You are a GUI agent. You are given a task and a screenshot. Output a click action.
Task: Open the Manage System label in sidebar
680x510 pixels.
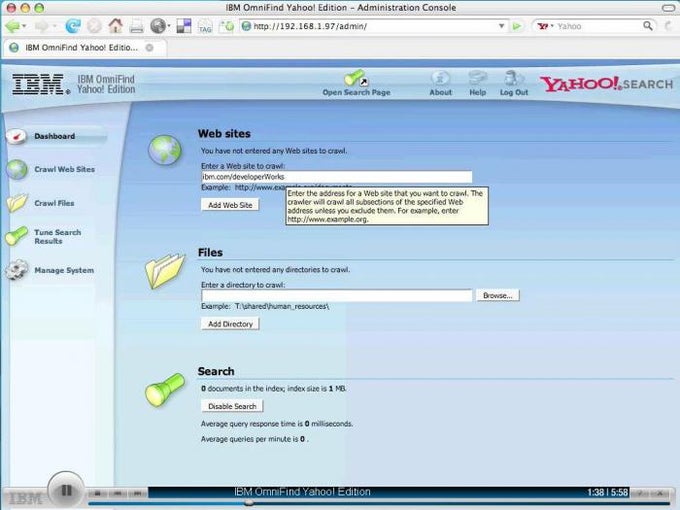[x=64, y=270]
